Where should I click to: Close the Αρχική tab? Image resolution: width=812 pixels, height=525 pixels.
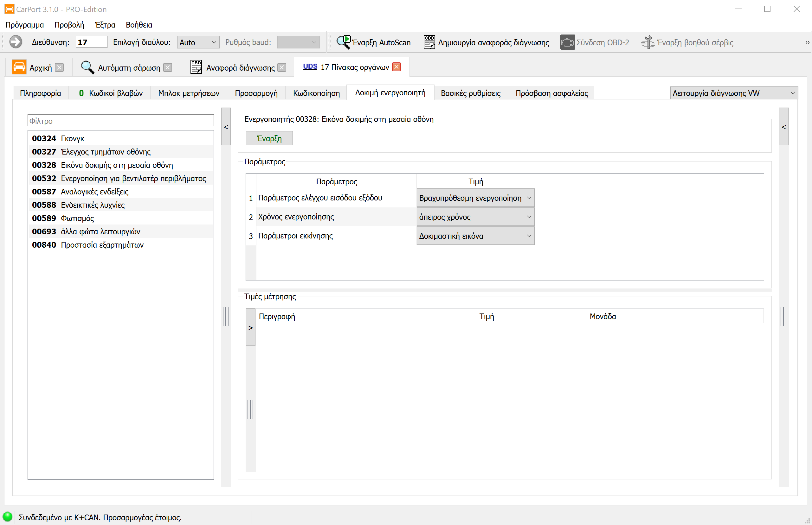click(59, 67)
